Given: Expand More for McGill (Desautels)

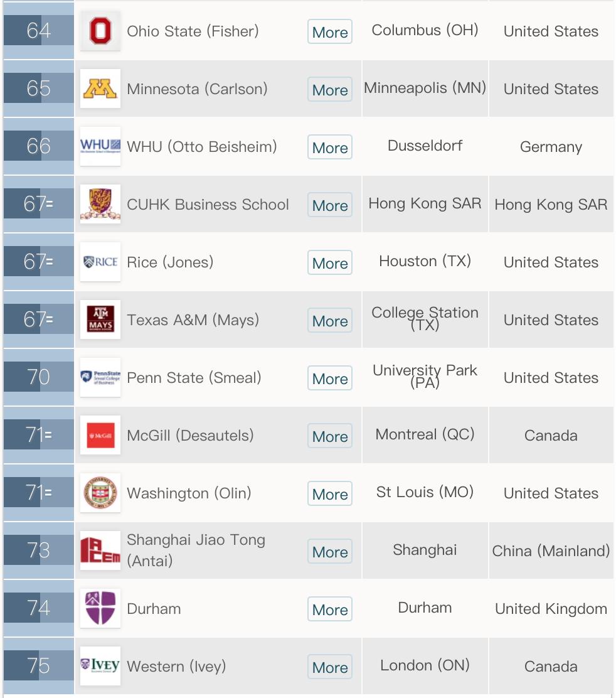Looking at the screenshot, I should point(330,436).
